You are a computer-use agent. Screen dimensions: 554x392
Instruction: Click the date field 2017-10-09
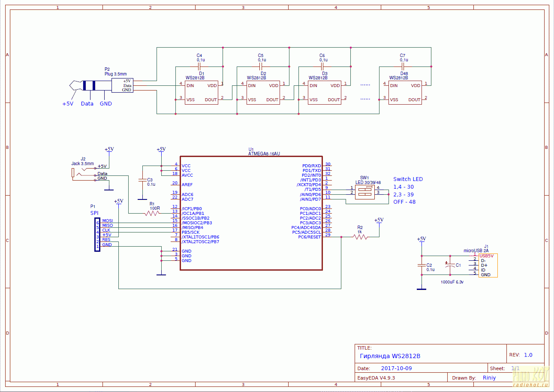[396, 368]
